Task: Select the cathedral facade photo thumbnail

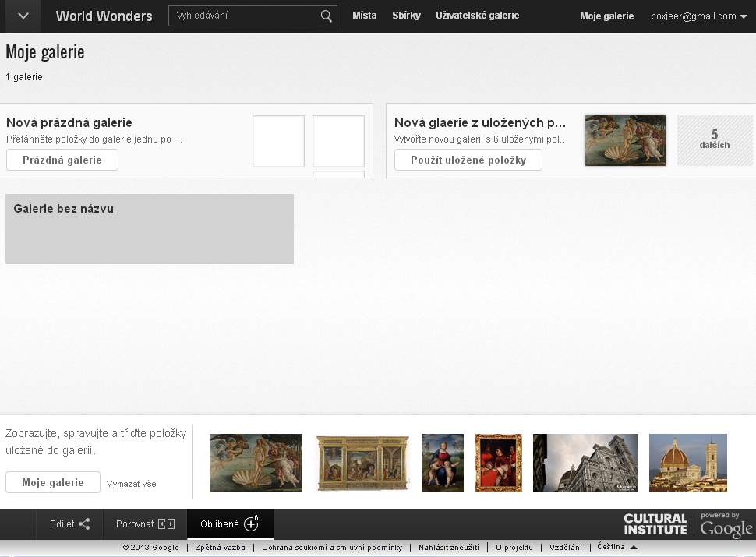Action: 585,463
